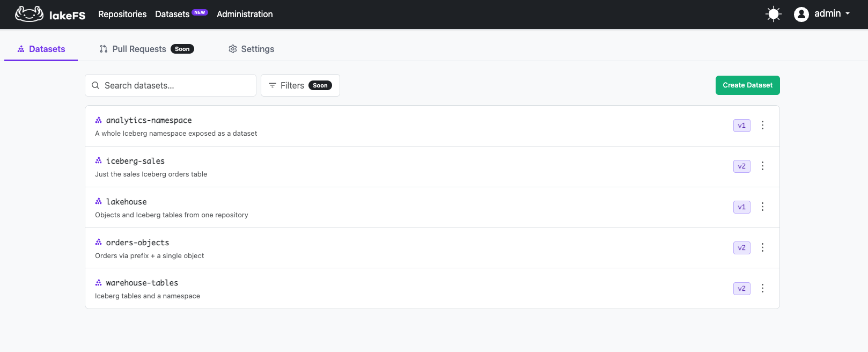This screenshot has height=352, width=868.
Task: Open the analytics-namespace dataset
Action: pos(149,120)
